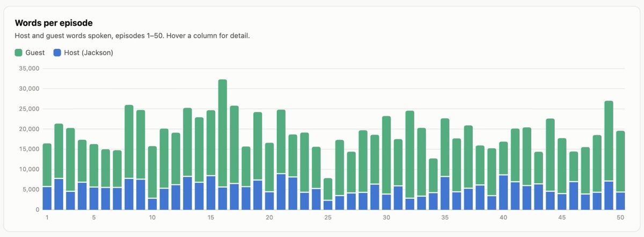
Task: Choose the green segment of episode 50
Action: click(x=620, y=162)
